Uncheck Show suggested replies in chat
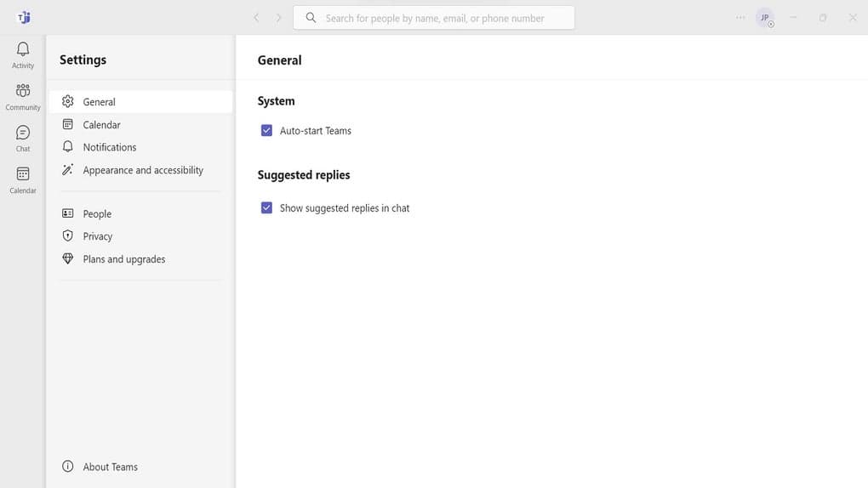 tap(266, 207)
